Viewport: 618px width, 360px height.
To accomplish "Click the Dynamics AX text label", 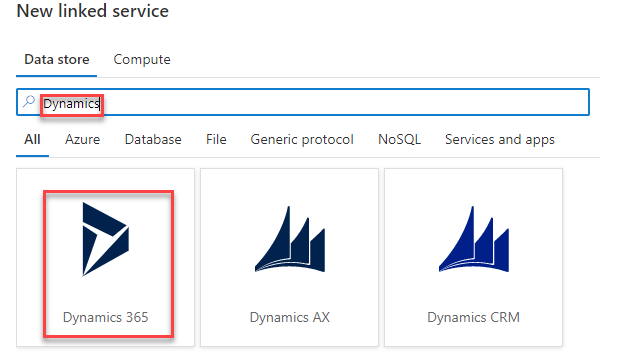I will point(290,317).
